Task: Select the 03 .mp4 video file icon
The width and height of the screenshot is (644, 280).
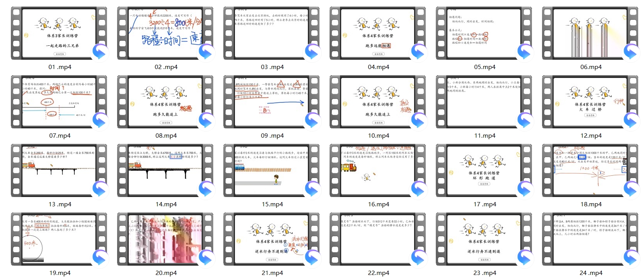Action: tap(272, 33)
